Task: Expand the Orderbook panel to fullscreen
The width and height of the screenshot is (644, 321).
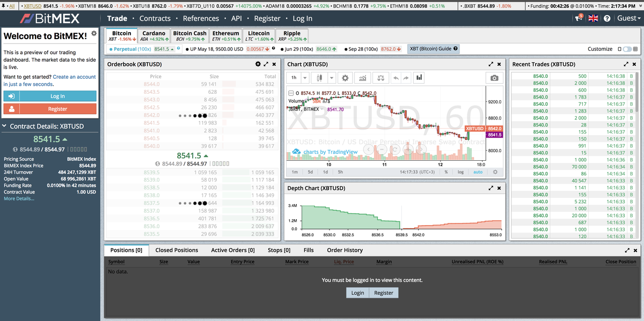Action: point(266,64)
